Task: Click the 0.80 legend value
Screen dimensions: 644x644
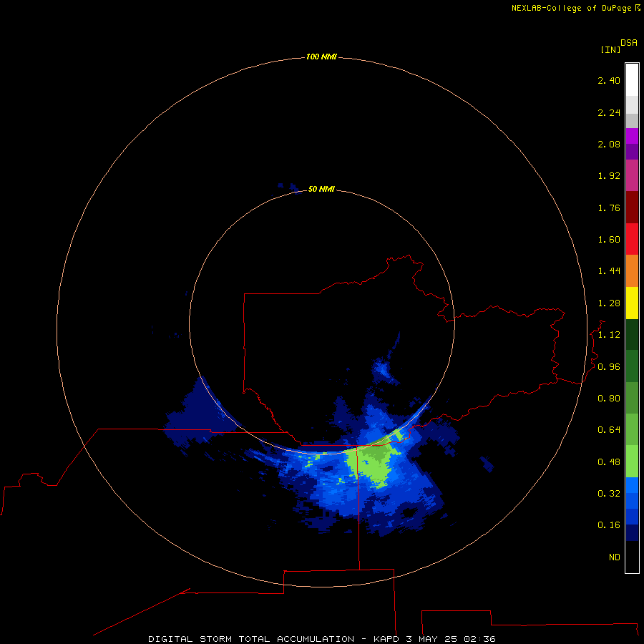Action: point(609,399)
